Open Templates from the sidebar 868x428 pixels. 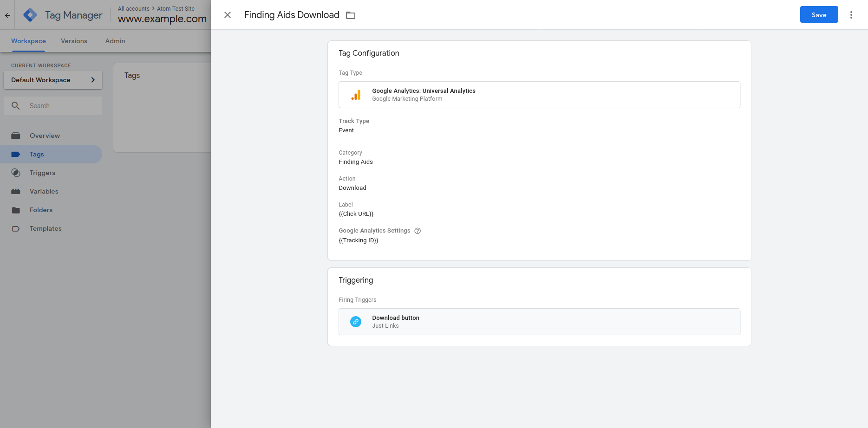pos(46,228)
